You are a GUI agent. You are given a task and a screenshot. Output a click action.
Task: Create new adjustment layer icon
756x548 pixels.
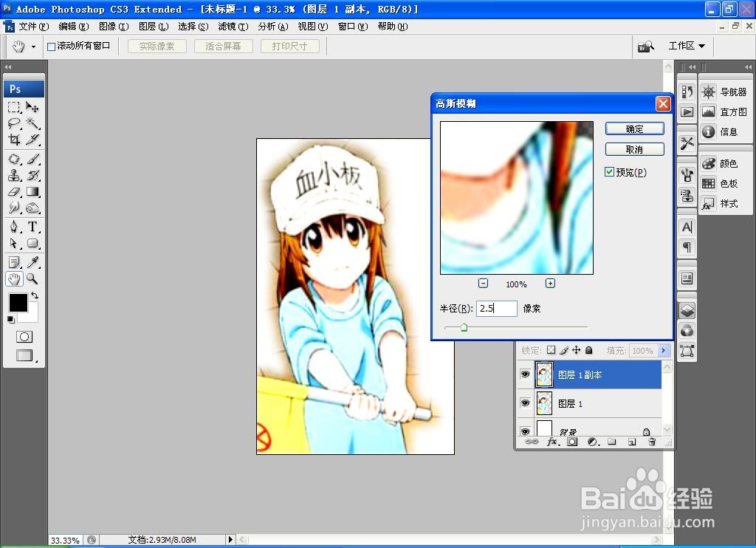tap(593, 442)
